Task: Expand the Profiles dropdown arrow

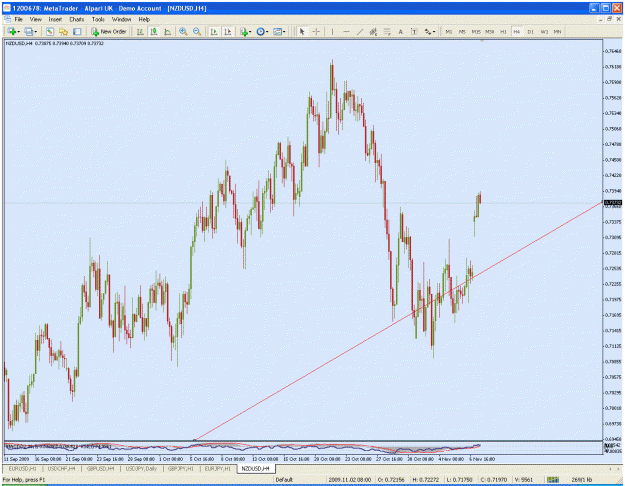Action: pos(36,32)
